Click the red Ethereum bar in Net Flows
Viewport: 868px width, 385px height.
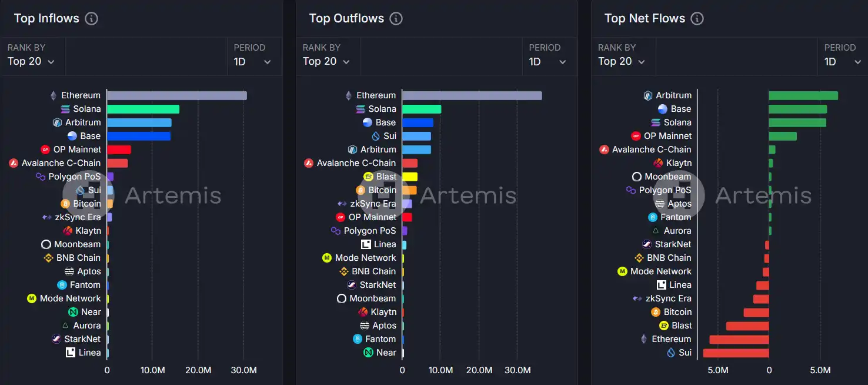739,339
